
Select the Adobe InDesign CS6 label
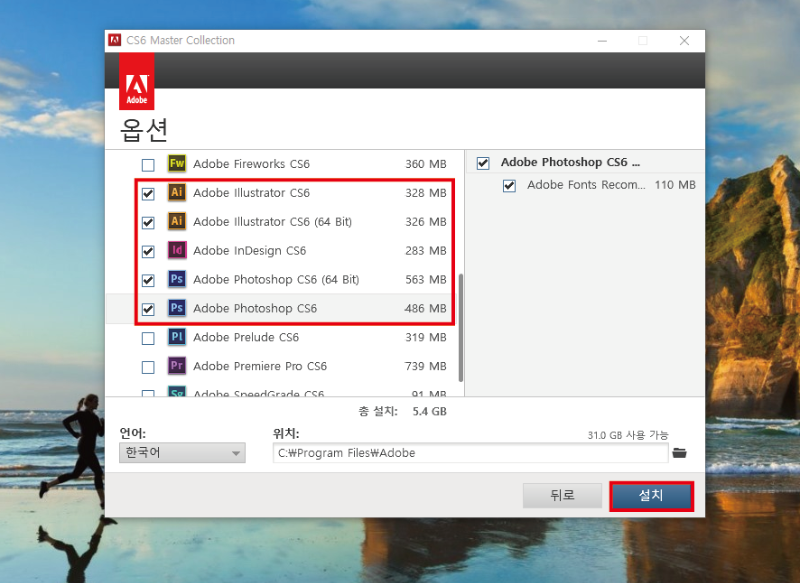click(x=249, y=251)
